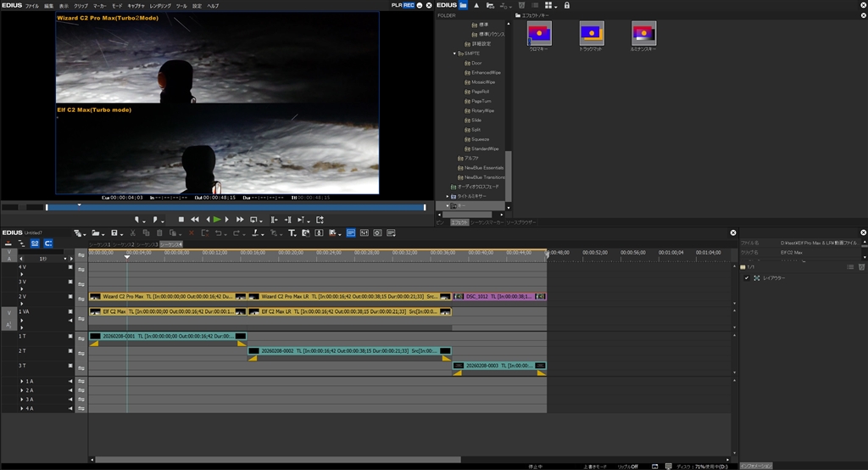The image size is (868, 470).
Task: Click the Undo arrow in timeline toolbar
Action: (x=219, y=232)
